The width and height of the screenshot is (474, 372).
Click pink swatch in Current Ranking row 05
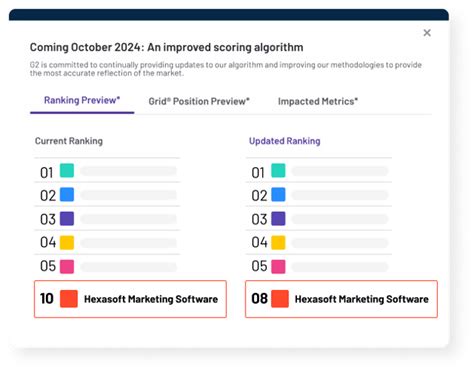pyautogui.click(x=67, y=267)
